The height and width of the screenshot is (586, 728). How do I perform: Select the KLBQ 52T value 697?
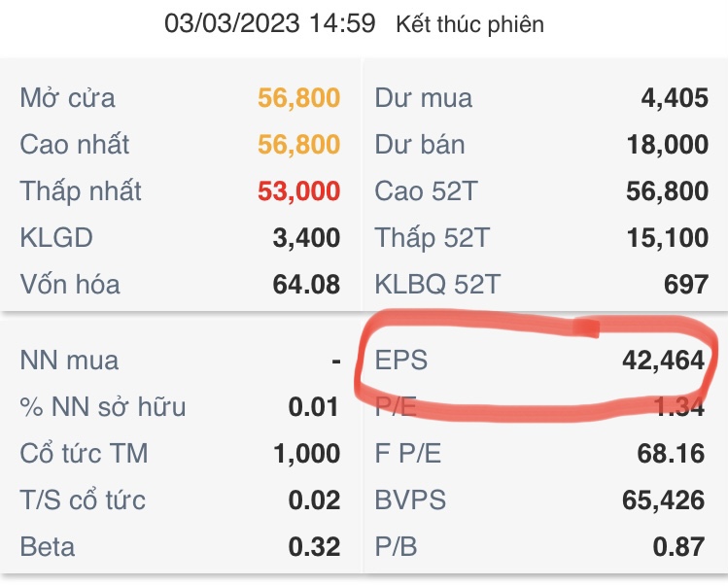click(x=686, y=285)
